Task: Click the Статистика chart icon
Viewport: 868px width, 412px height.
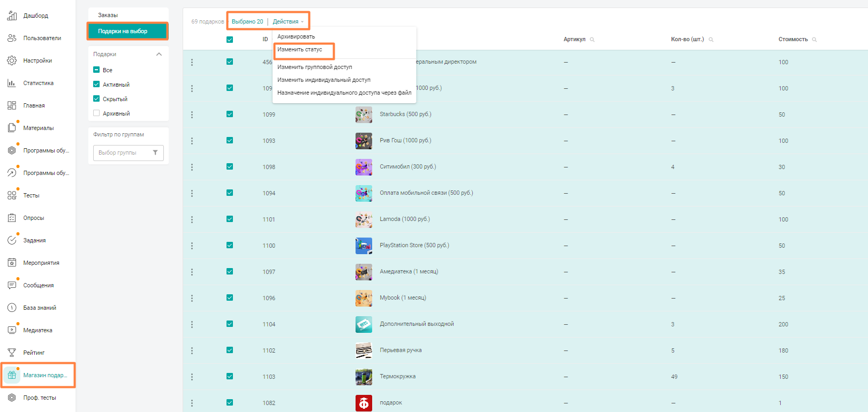Action: click(x=12, y=83)
